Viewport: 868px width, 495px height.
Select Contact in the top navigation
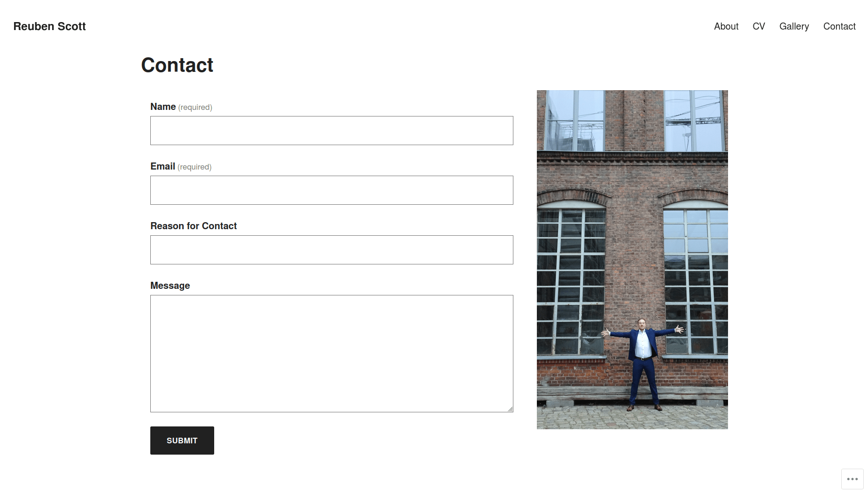(839, 26)
